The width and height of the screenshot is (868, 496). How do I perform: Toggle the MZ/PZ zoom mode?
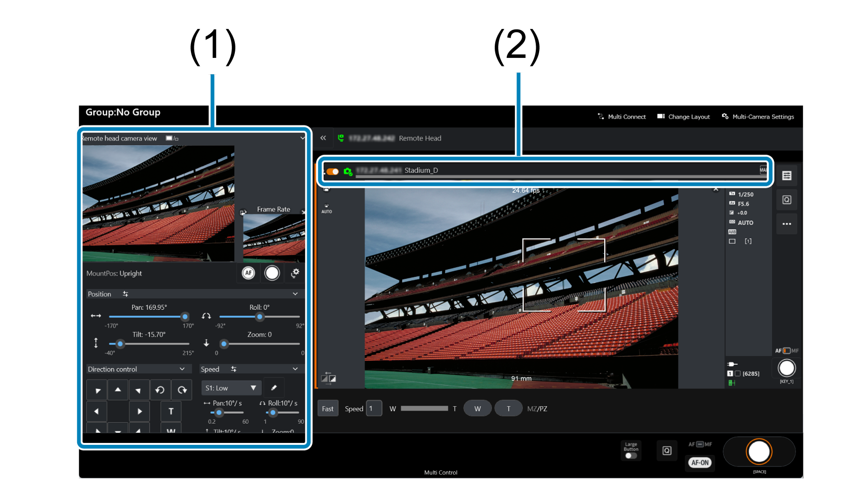pyautogui.click(x=537, y=408)
